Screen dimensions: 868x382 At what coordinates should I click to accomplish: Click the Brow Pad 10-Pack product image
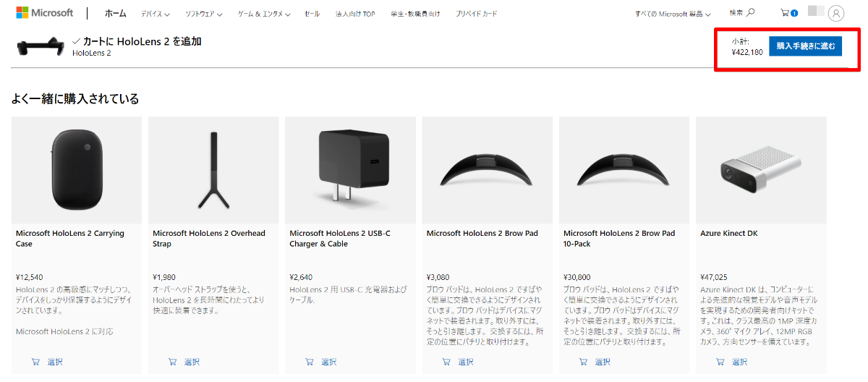624,169
